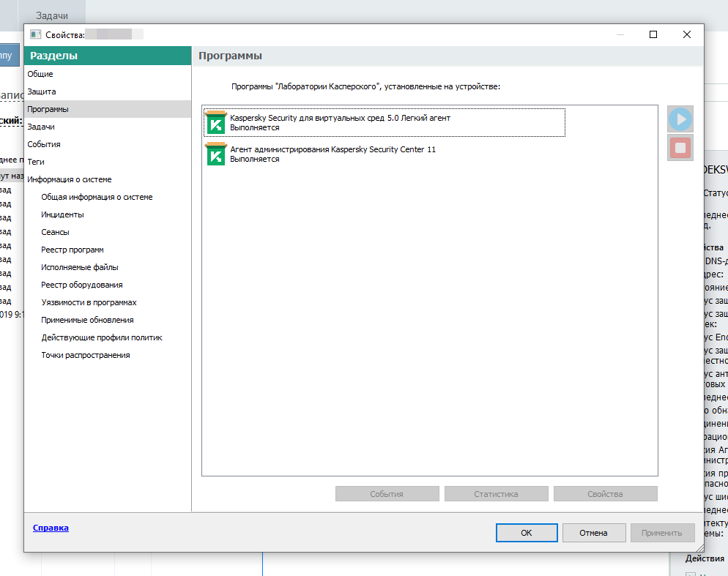Click the Свойства window title icon
The width and height of the screenshot is (728, 576).
[x=35, y=35]
